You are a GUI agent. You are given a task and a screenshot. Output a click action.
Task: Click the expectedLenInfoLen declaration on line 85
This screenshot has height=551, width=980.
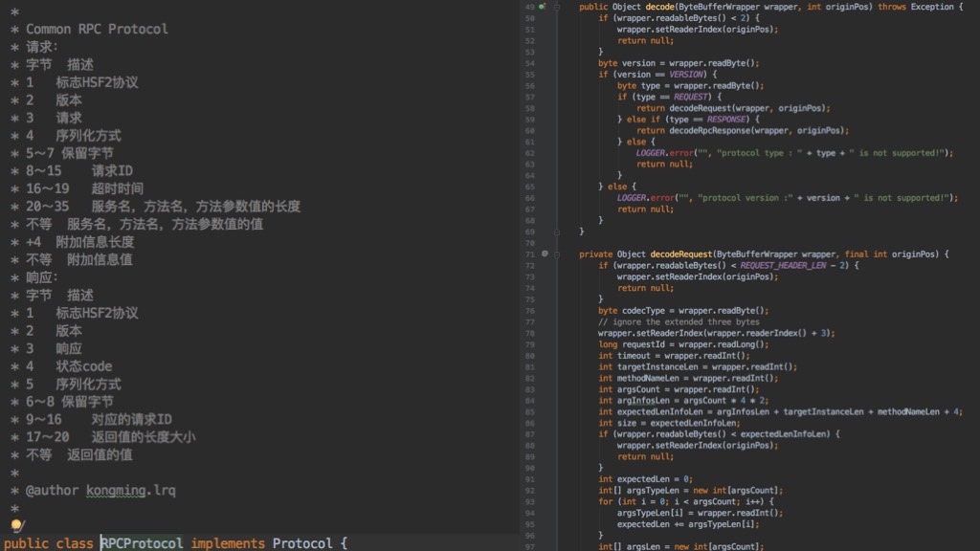(660, 411)
